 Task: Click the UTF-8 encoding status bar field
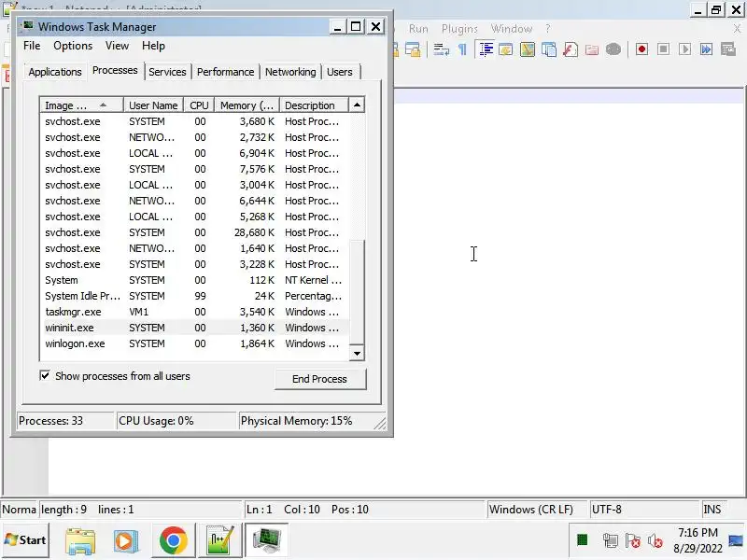644,509
